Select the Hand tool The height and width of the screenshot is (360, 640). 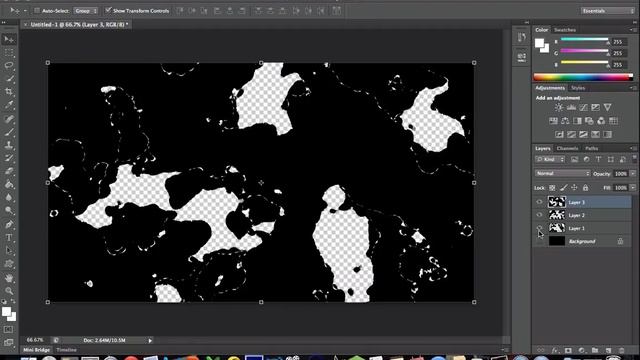point(9,278)
